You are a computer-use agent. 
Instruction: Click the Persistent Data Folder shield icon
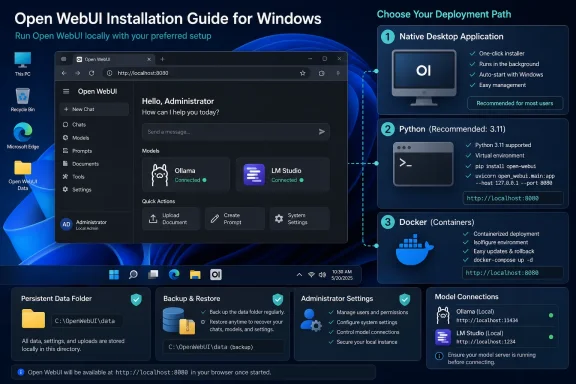coord(136,299)
